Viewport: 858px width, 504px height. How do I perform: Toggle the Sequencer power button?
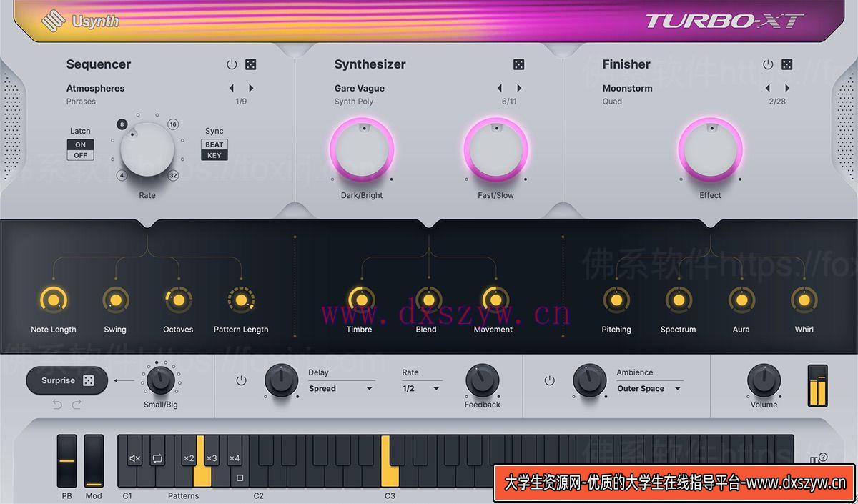(232, 64)
